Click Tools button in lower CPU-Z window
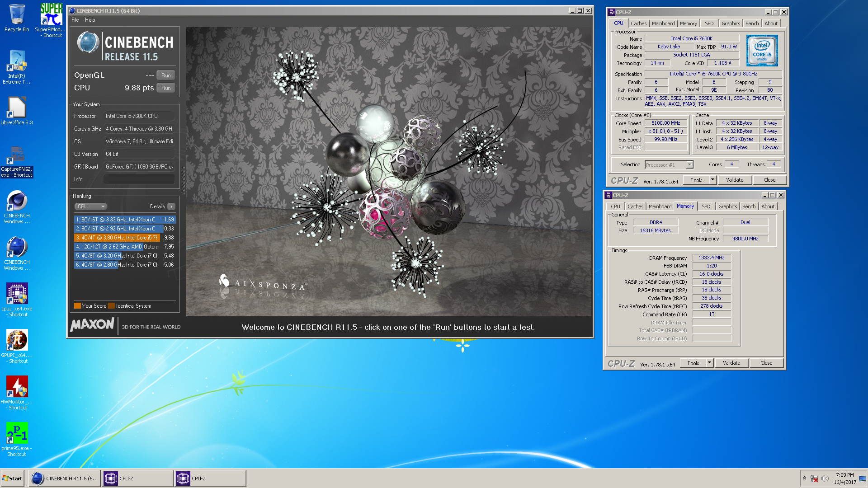Image resolution: width=868 pixels, height=488 pixels. point(693,363)
